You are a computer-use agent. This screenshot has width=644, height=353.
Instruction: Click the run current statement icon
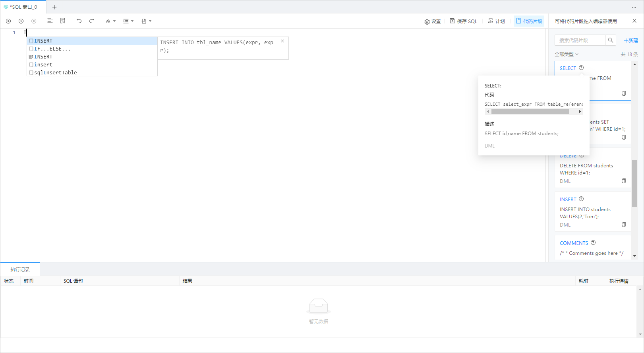(x=21, y=21)
